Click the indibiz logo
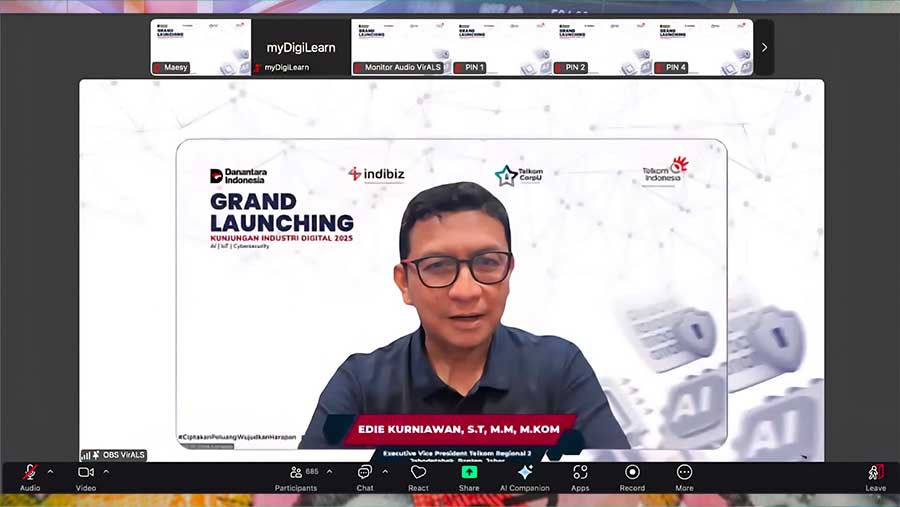The width and height of the screenshot is (900, 507). [x=377, y=173]
